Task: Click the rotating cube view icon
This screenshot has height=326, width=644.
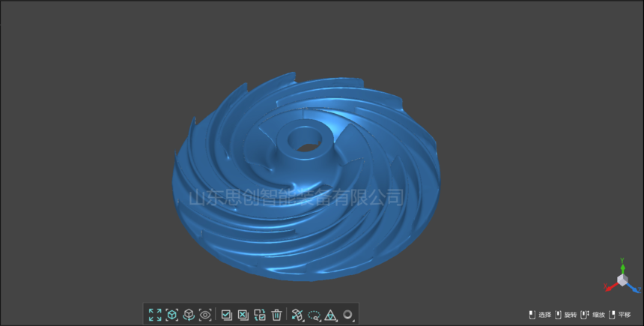Action: pos(189,315)
